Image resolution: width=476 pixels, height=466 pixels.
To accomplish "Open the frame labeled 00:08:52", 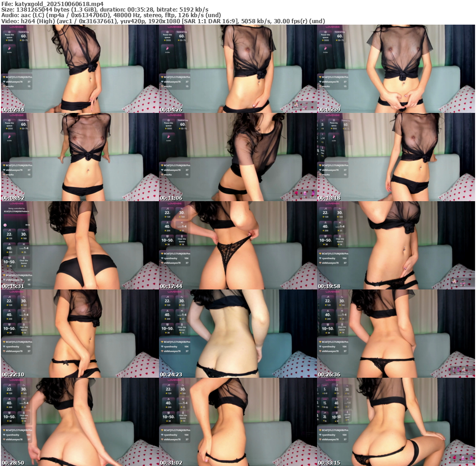I will tap(79, 157).
